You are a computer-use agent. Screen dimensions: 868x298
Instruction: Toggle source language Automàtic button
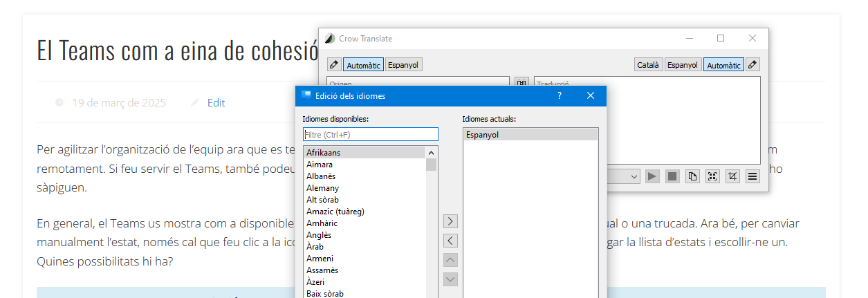pos(363,65)
